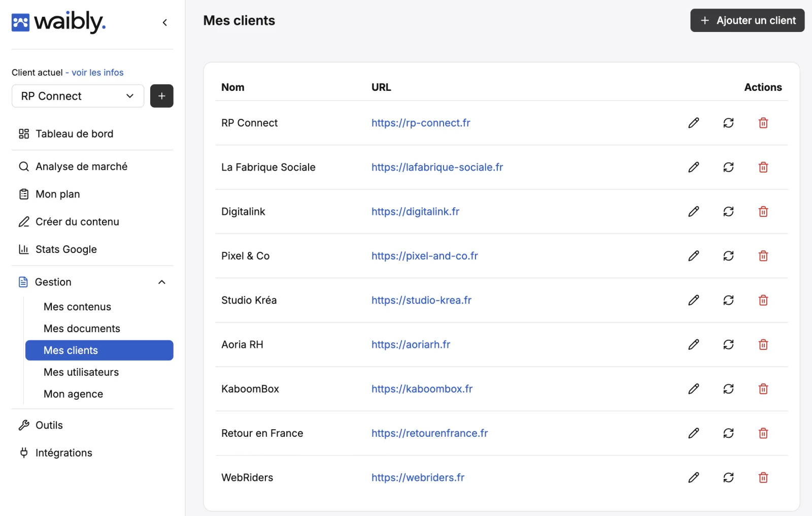
Task: Open https://digitalink.fr link
Action: pos(415,211)
